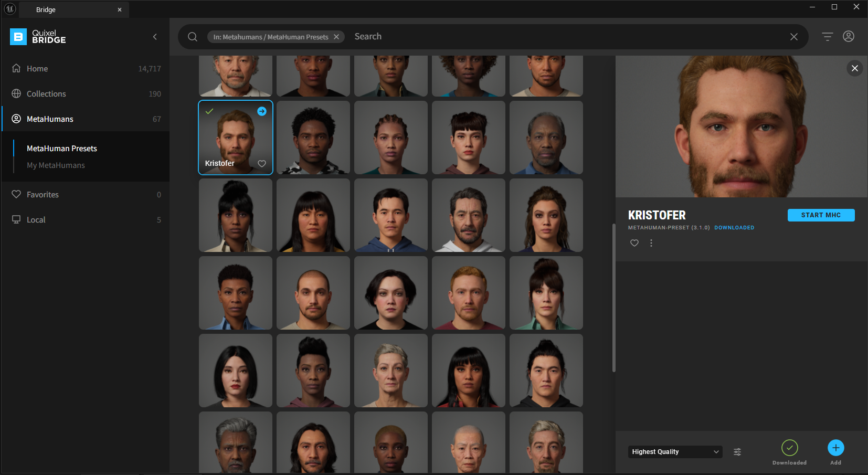Click the MetaHumans person icon in sidebar

pyautogui.click(x=16, y=119)
